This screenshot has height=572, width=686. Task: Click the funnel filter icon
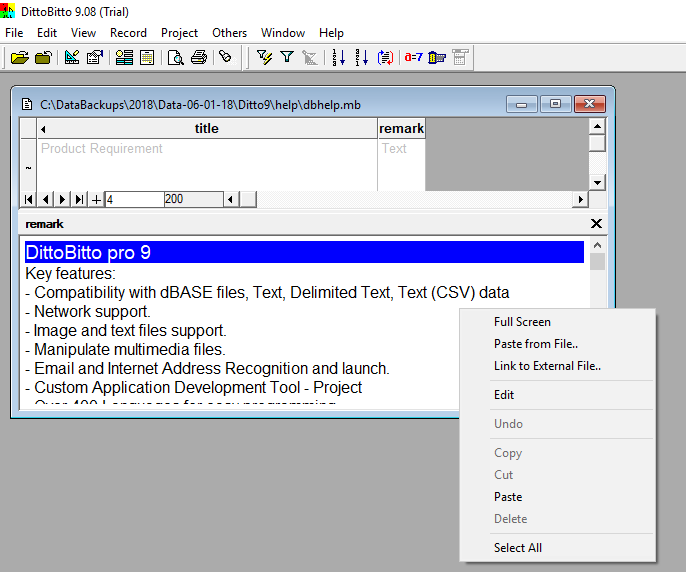click(x=287, y=57)
